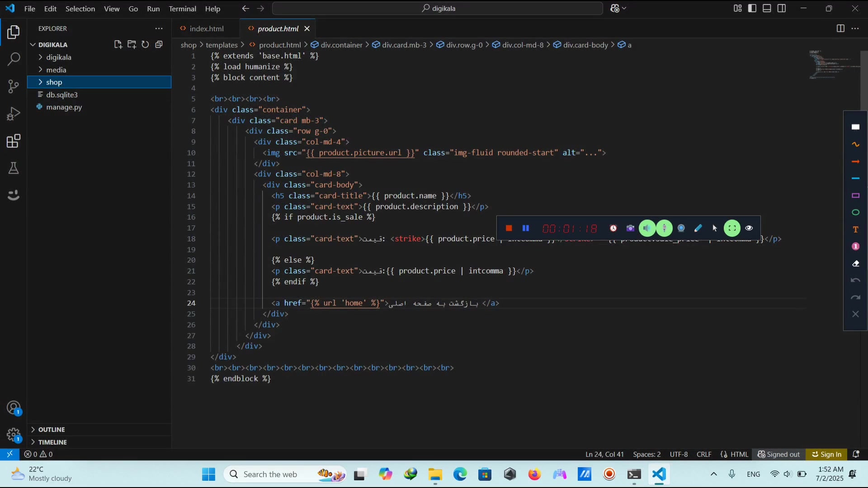Open the Extensions view
The width and height of the screenshot is (868, 488).
tap(14, 141)
